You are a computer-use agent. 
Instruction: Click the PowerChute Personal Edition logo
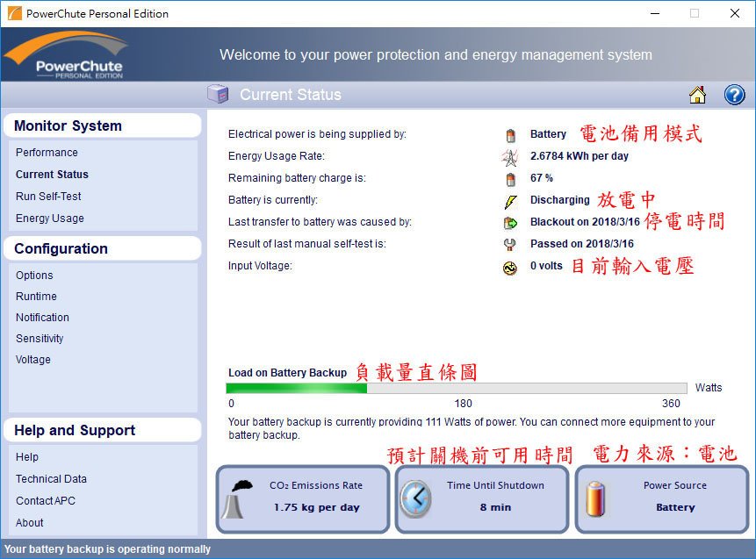coord(67,54)
